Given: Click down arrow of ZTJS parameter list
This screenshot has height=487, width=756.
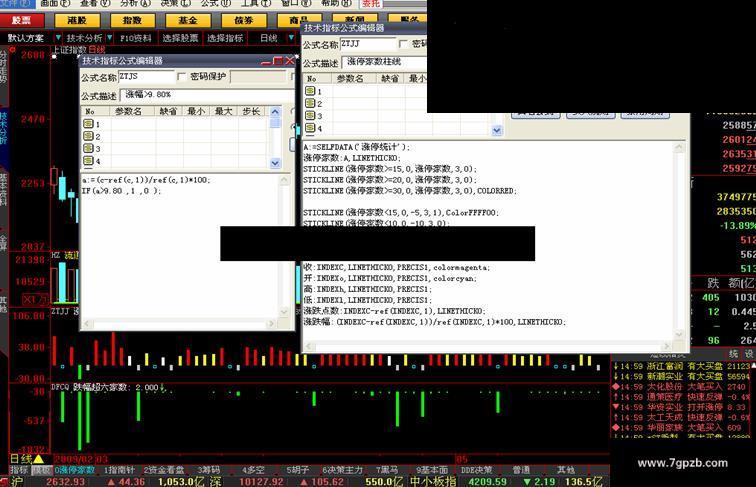Looking at the screenshot, I should click(275, 163).
